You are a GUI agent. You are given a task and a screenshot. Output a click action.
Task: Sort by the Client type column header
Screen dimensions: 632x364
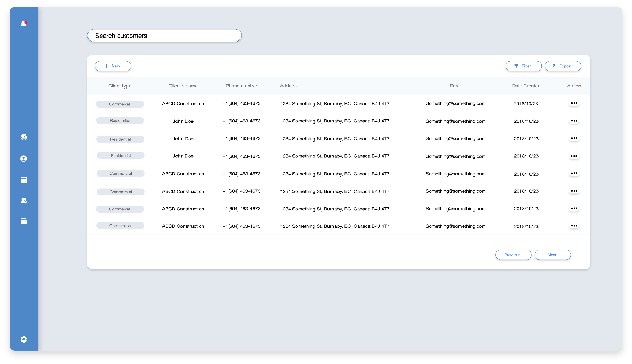(x=120, y=86)
